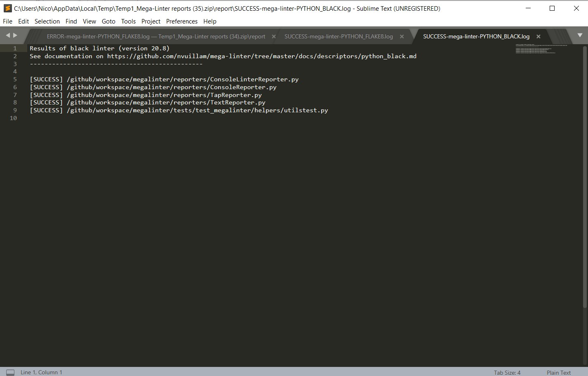This screenshot has width=588, height=376.
Task: Click line number 9 in the gutter
Action: (x=15, y=110)
